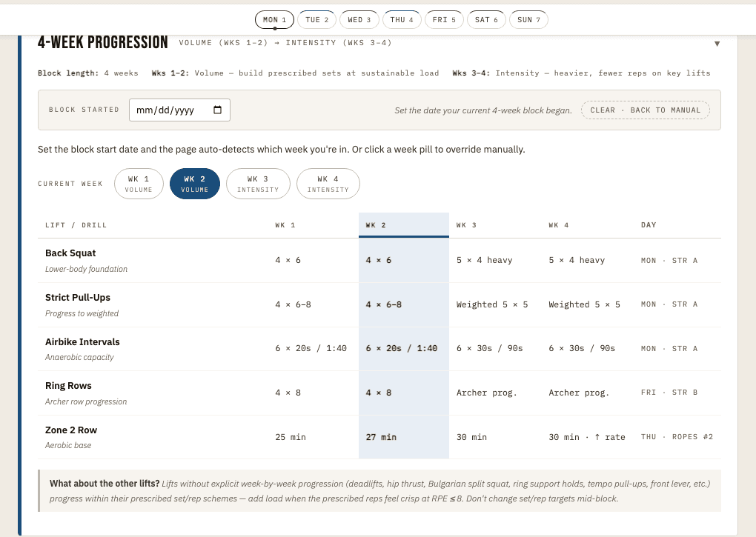This screenshot has height=537, width=756.
Task: Click 'THU · ROPES #2' day label
Action: click(677, 437)
